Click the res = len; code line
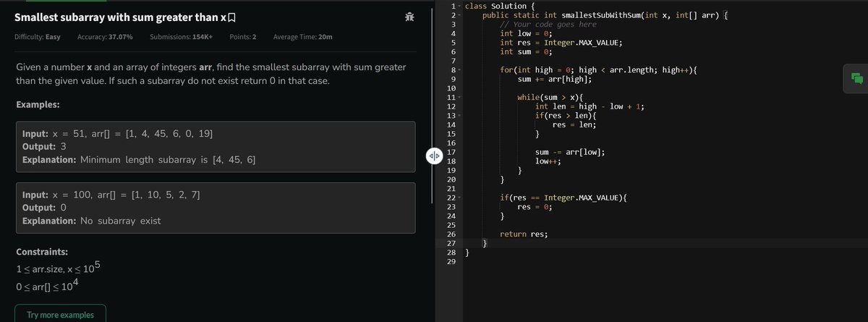The width and height of the screenshot is (868, 322). (x=574, y=124)
